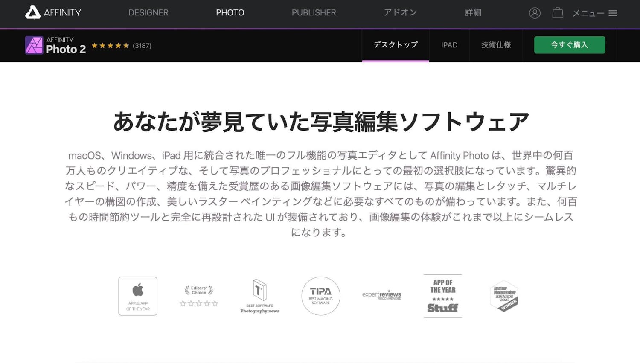640x364 pixels.
Task: Open the user account icon
Action: [535, 13]
